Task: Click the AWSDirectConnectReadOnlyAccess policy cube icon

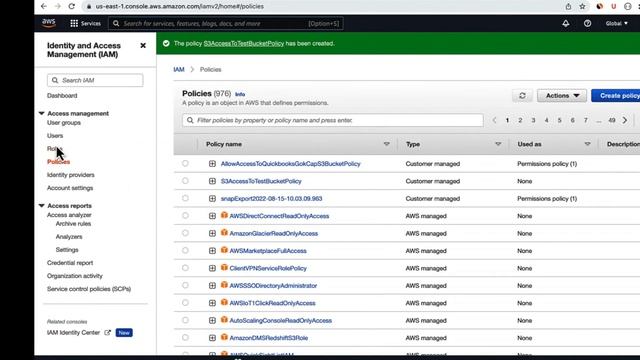Action: click(224, 215)
